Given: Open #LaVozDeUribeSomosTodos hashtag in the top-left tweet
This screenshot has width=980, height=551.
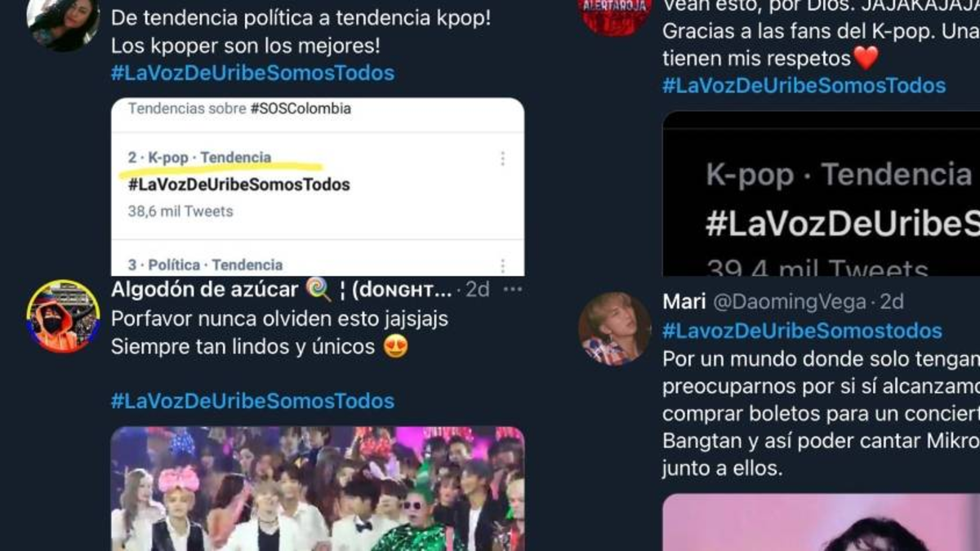Looking at the screenshot, I should coord(252,73).
